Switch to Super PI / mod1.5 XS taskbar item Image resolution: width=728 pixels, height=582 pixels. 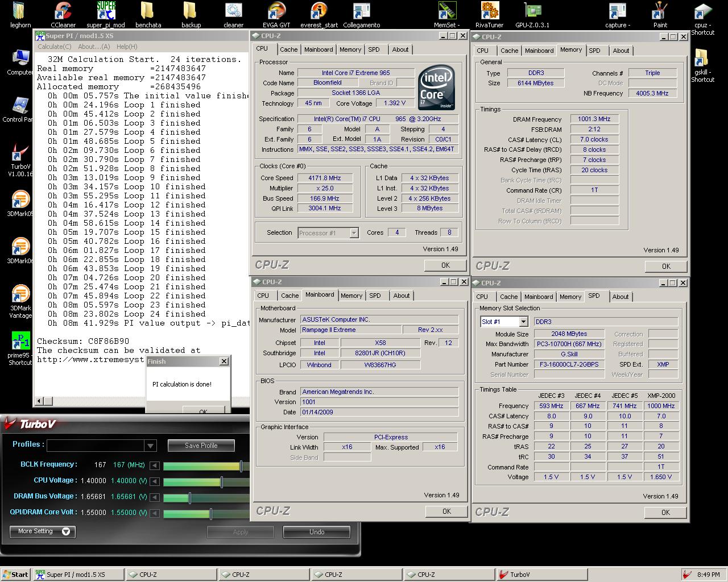coord(77,575)
